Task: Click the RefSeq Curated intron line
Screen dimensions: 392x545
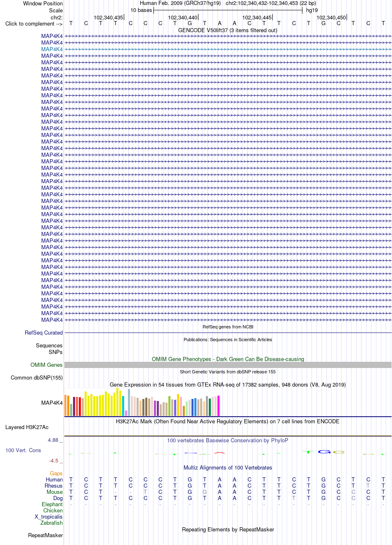Action: [228, 333]
